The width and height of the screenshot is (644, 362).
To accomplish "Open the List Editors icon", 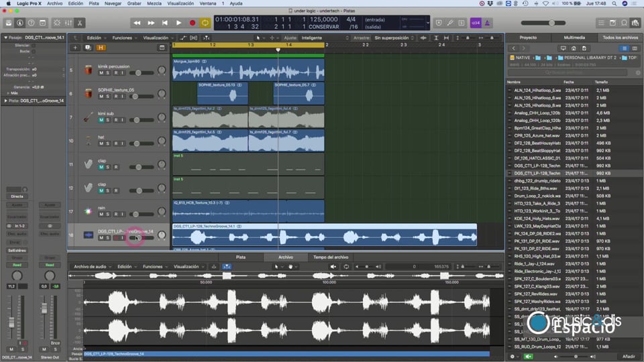I will tap(601, 23).
